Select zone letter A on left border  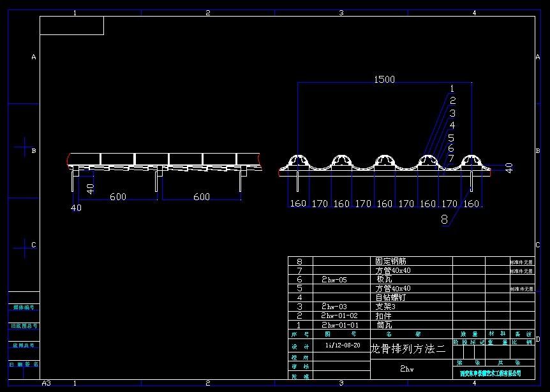34,57
